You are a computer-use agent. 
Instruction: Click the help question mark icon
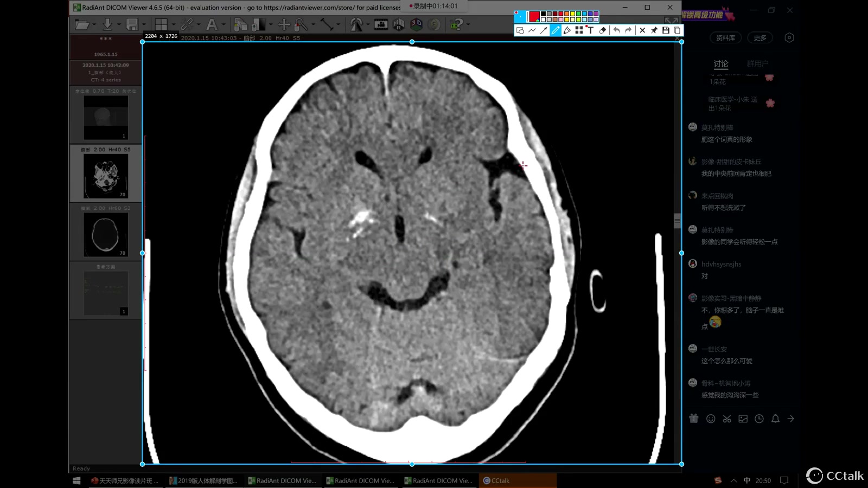click(x=457, y=24)
